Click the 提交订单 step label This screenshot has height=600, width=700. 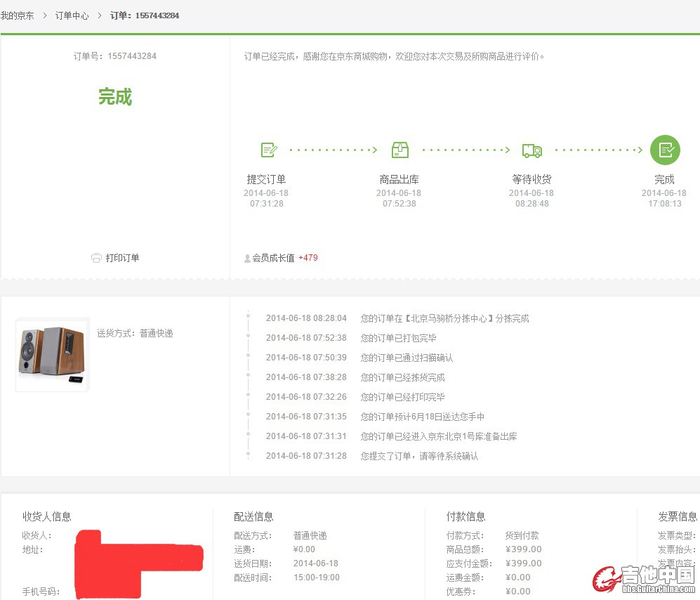point(266,179)
